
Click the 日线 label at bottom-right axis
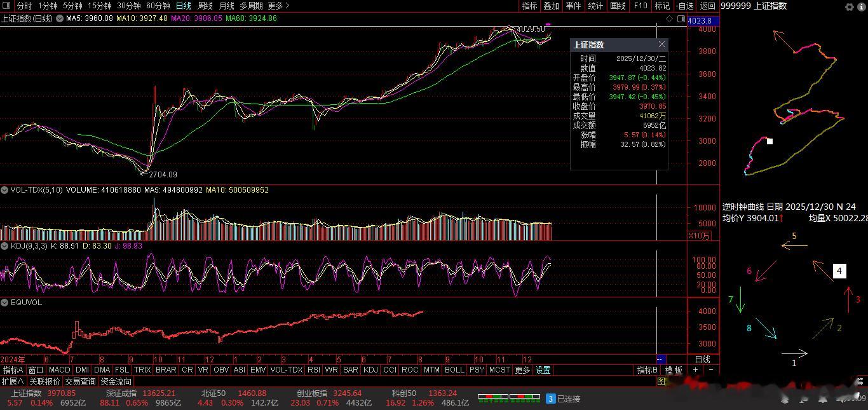tap(703, 359)
